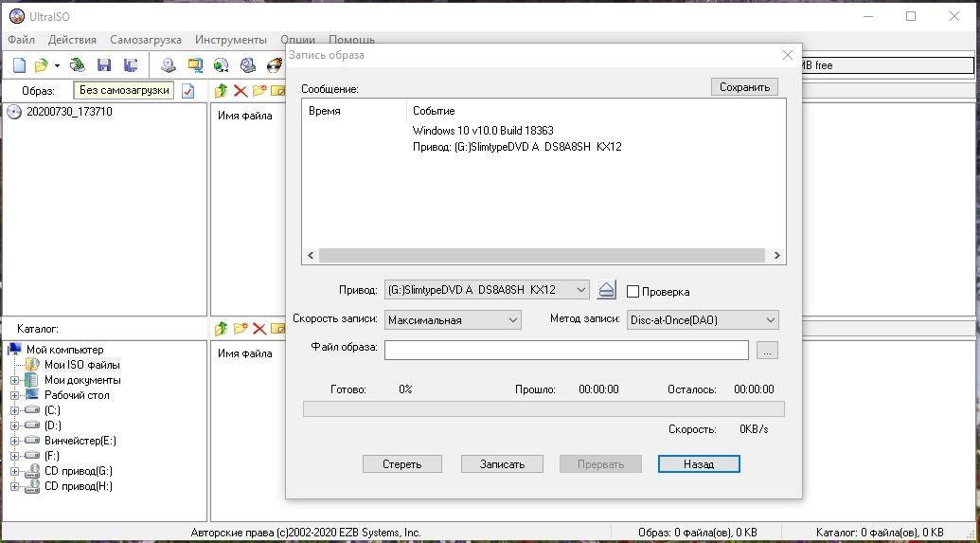Screen dimensions: 980x543
Task: Click the Burn CD/DVD image flame icon
Action: coord(275,65)
